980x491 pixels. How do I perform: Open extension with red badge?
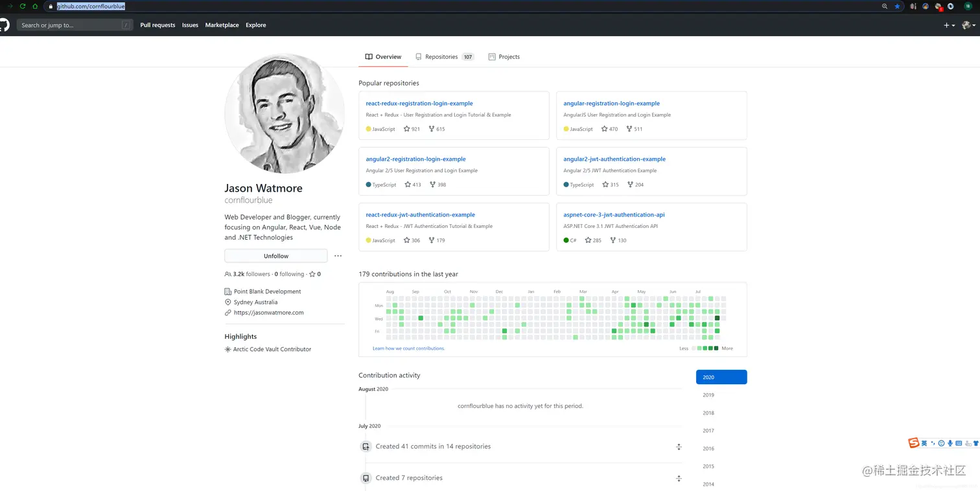(x=938, y=6)
